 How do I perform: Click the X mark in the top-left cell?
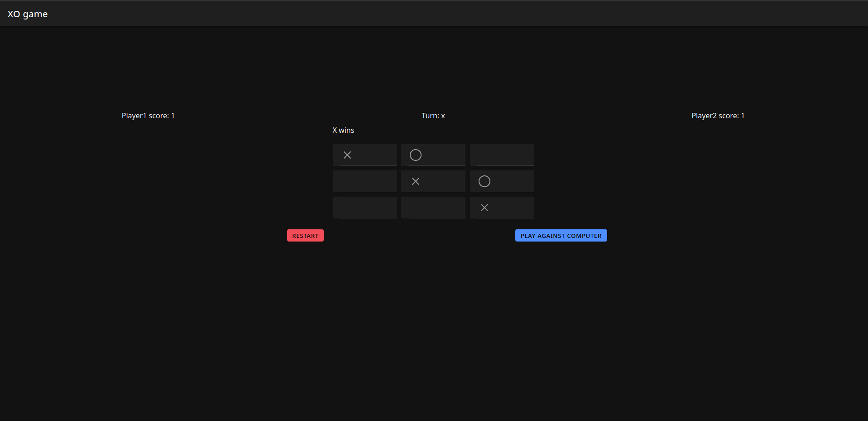pyautogui.click(x=347, y=155)
